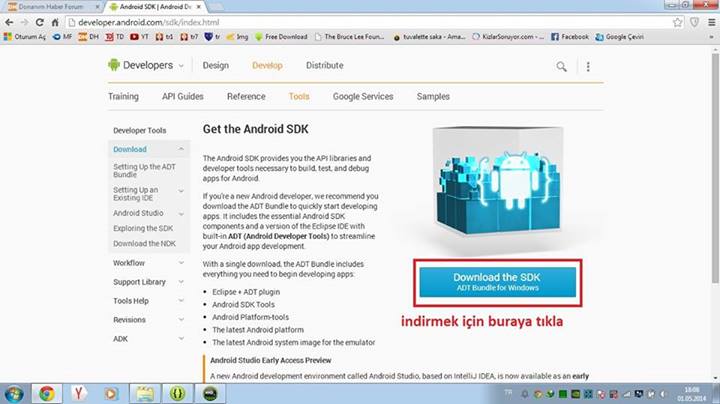
Task: Go to the Training tab
Action: [123, 96]
